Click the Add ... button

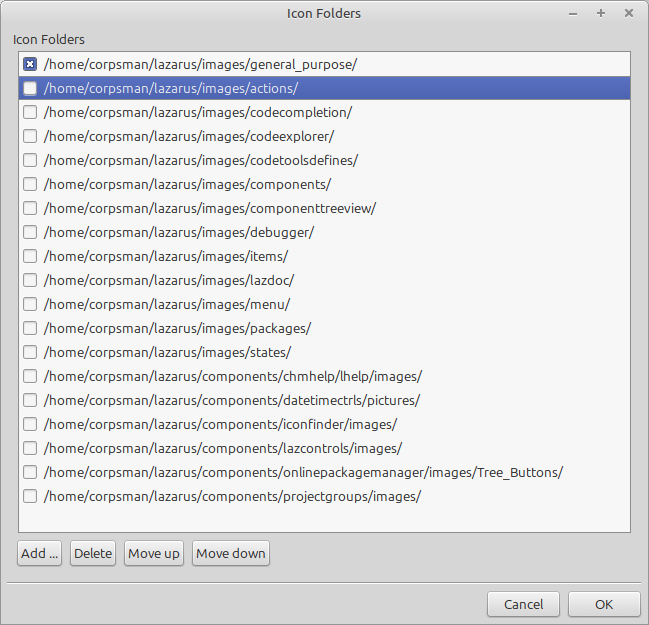[40, 553]
